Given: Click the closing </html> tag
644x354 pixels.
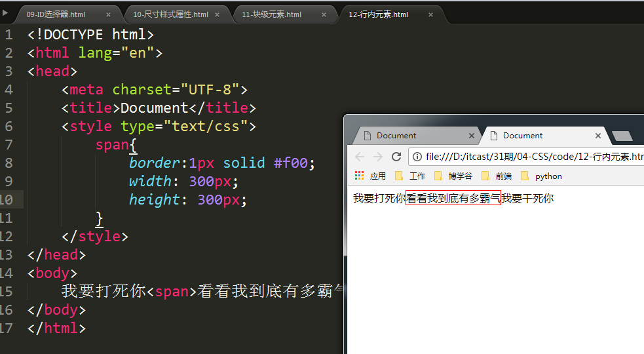Looking at the screenshot, I should (x=57, y=328).
